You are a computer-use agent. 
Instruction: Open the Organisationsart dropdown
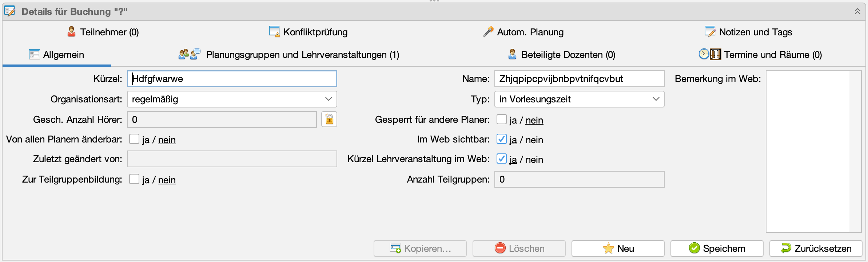click(x=232, y=99)
